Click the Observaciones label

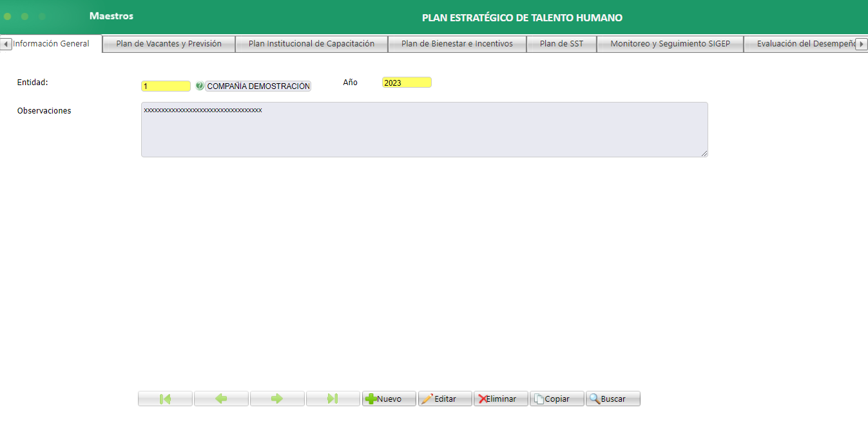click(x=44, y=111)
